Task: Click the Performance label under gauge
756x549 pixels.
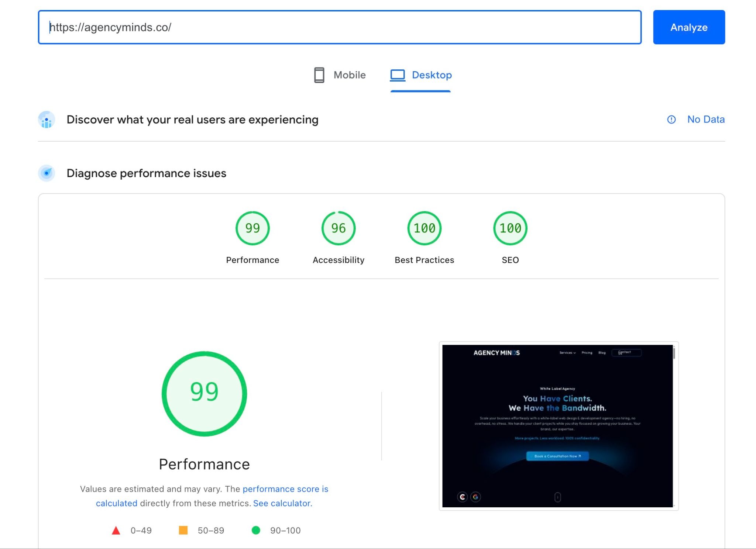Action: (x=252, y=260)
